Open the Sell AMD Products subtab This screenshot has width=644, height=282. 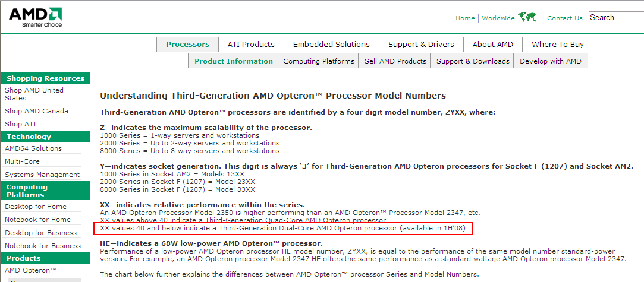coord(395,61)
